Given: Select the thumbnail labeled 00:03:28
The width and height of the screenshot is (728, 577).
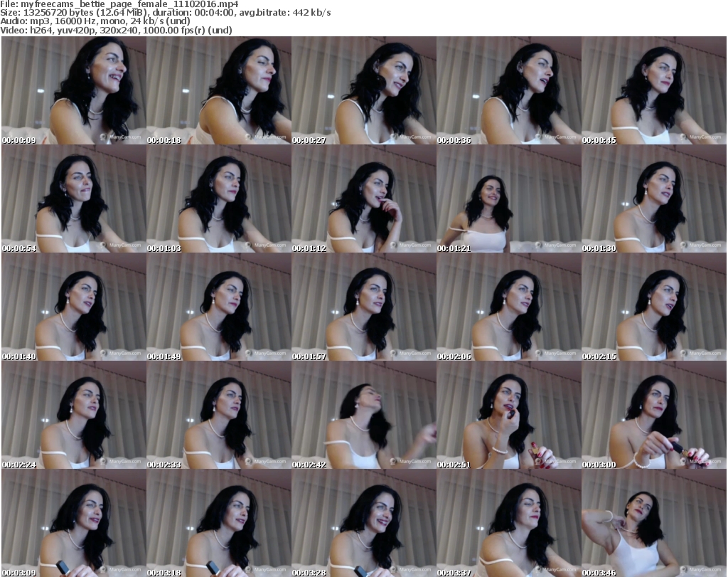Looking at the screenshot, I should coord(363,524).
